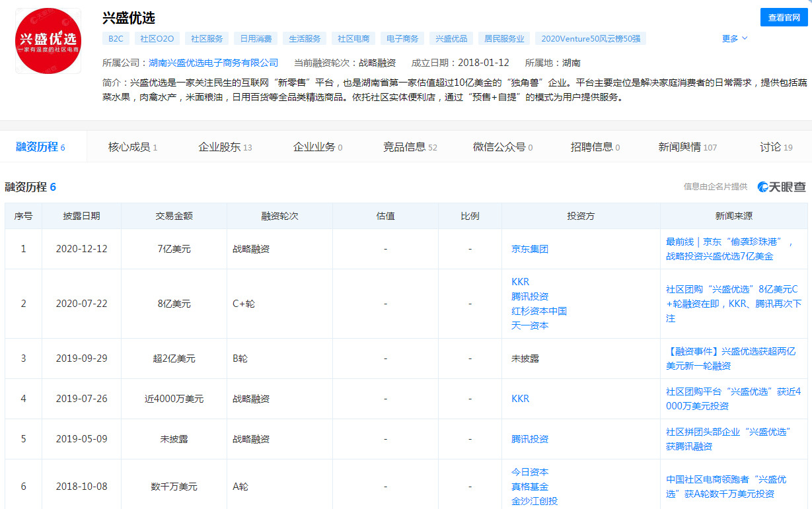Select the B2C tag
This screenshot has width=812, height=509.
tap(116, 38)
